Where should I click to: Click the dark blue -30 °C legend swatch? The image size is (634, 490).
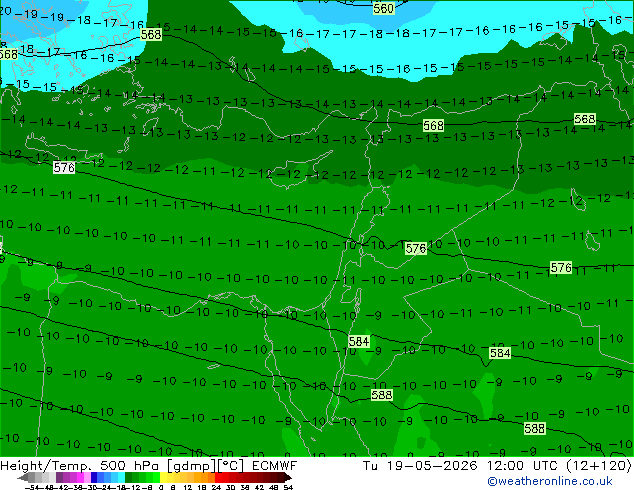94,477
